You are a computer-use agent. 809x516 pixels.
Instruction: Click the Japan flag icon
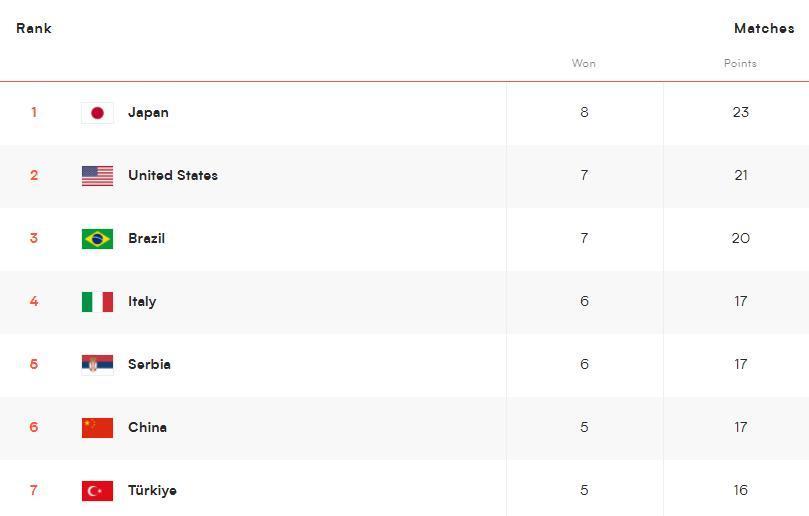pyautogui.click(x=98, y=113)
